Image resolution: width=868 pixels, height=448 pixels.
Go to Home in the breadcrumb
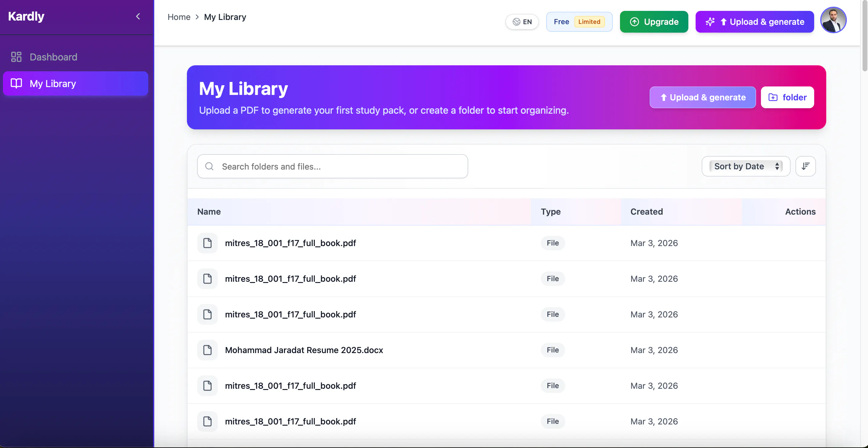(x=179, y=17)
